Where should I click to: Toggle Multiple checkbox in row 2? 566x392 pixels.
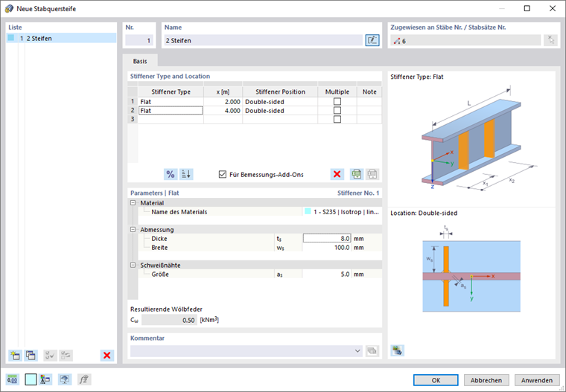point(337,110)
